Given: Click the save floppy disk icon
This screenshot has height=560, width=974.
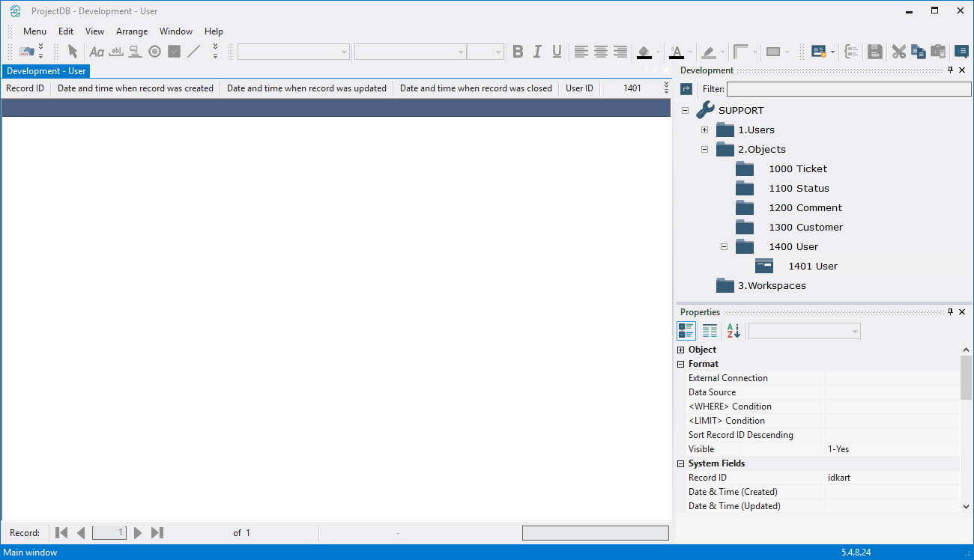Looking at the screenshot, I should pyautogui.click(x=874, y=52).
